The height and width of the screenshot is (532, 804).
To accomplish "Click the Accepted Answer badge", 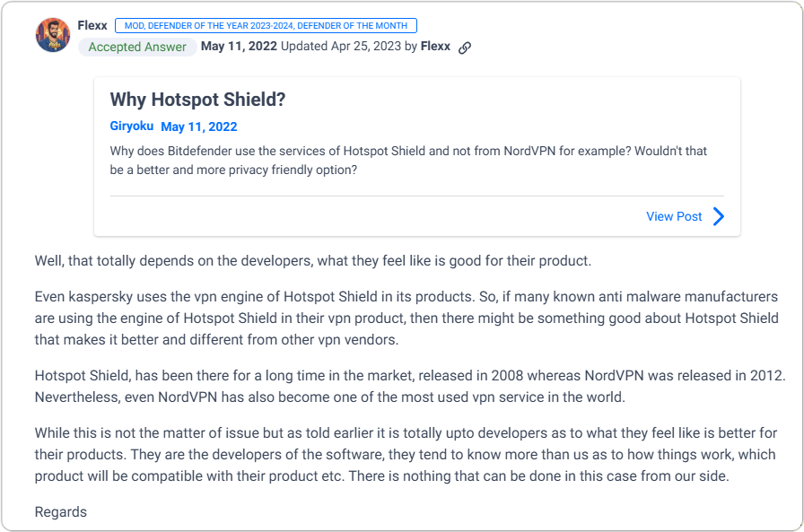I will pos(137,47).
